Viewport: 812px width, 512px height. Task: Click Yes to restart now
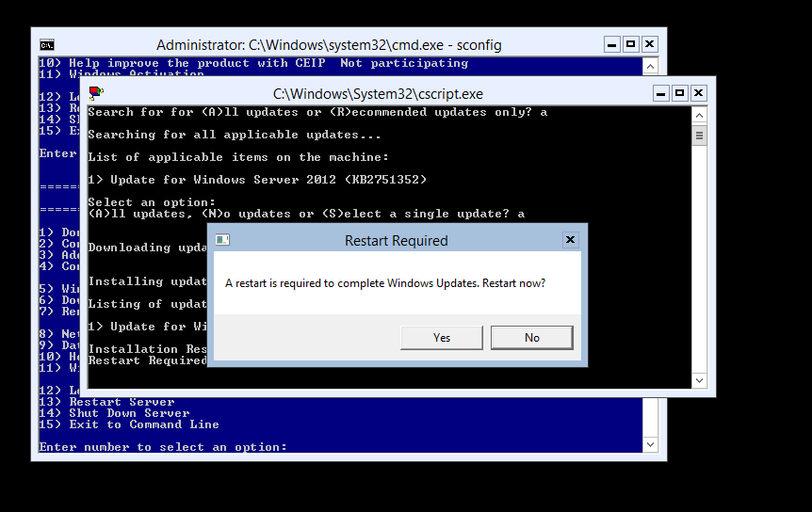click(x=441, y=338)
